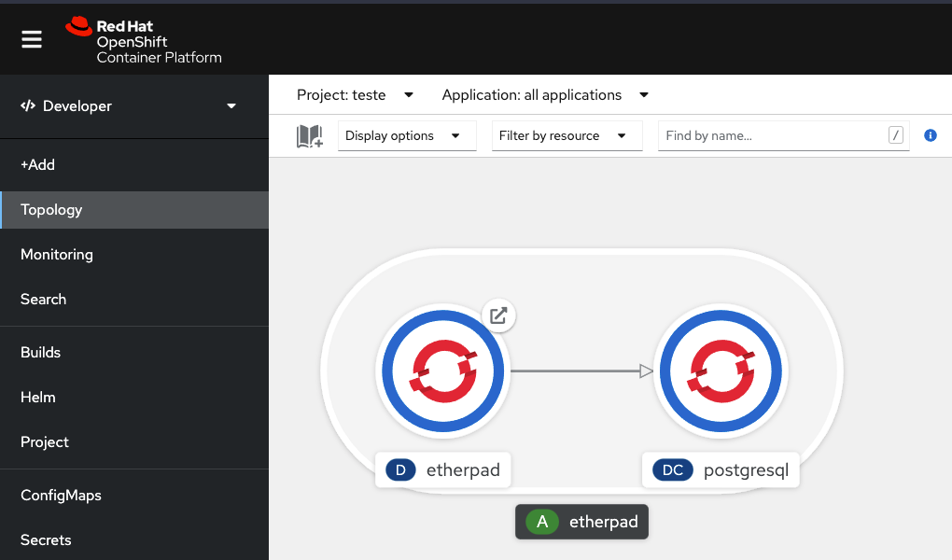Click the blue info icon

[x=931, y=135]
